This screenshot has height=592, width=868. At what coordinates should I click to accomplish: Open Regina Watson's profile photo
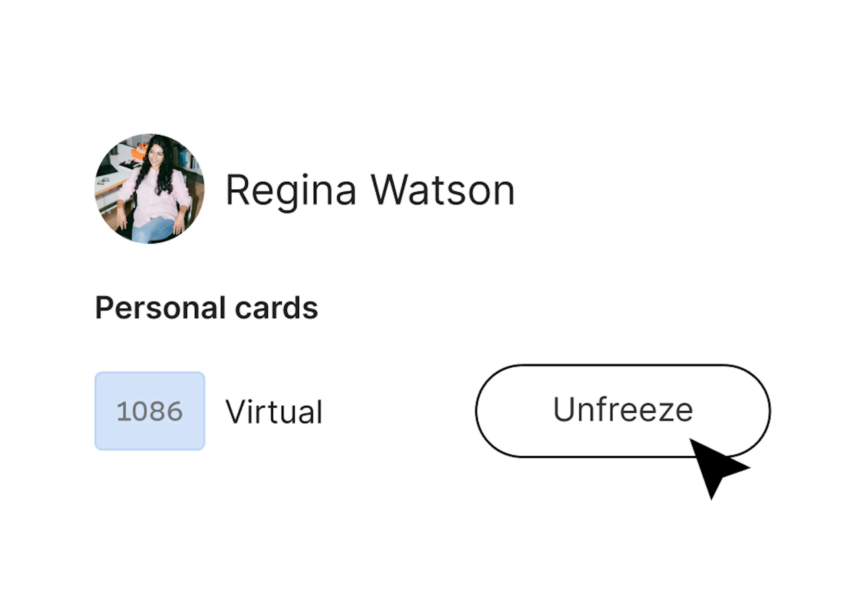point(150,189)
